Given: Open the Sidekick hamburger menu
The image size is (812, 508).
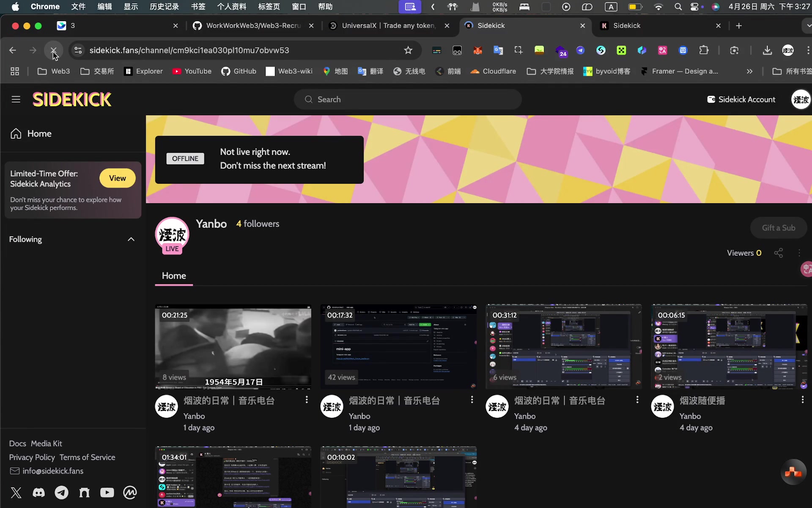Looking at the screenshot, I should point(16,99).
